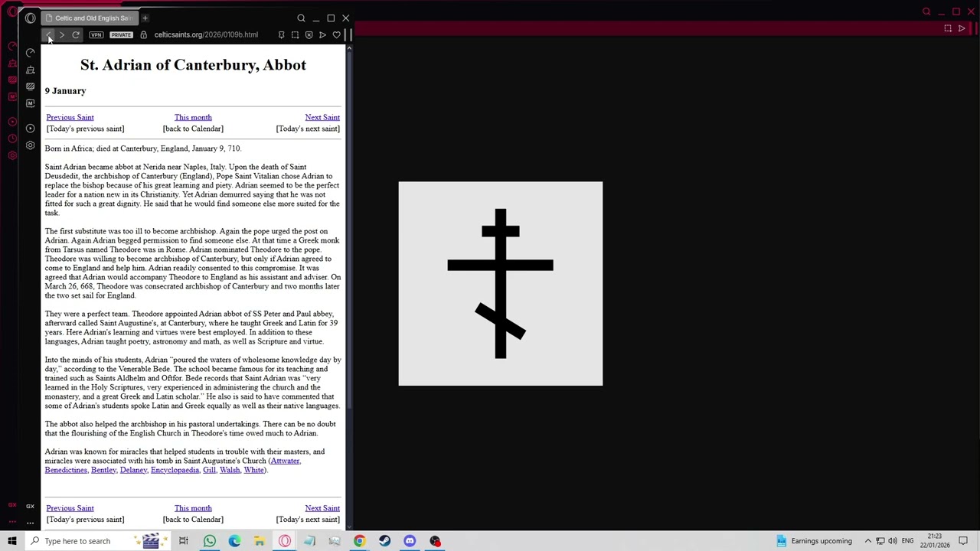Follow the top Previous Saint link
980x551 pixels.
[x=70, y=117]
